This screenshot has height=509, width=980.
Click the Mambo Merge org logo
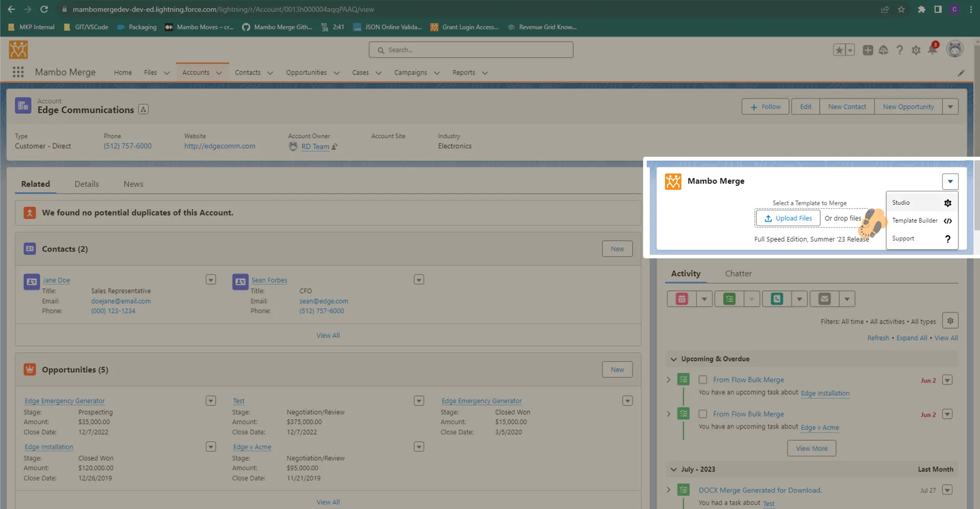[18, 50]
